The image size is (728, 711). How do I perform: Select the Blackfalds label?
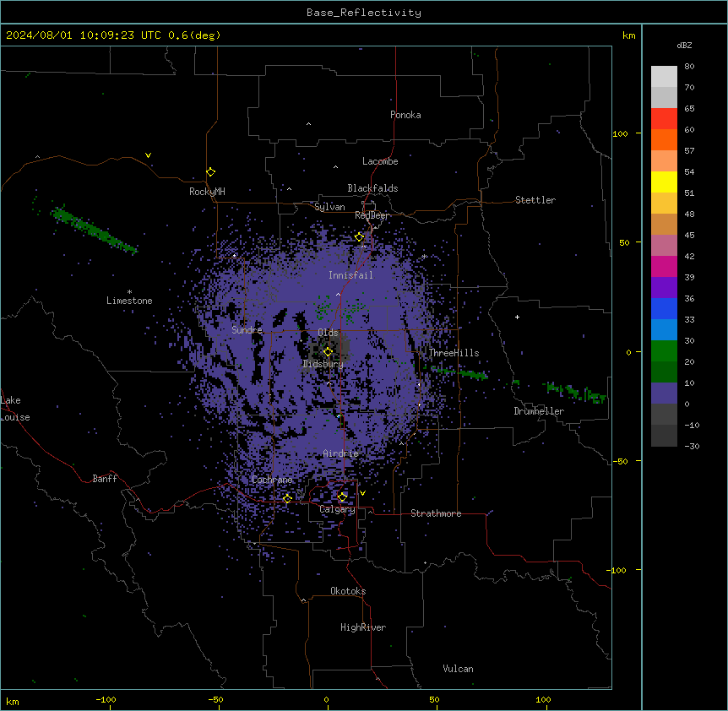pos(372,188)
